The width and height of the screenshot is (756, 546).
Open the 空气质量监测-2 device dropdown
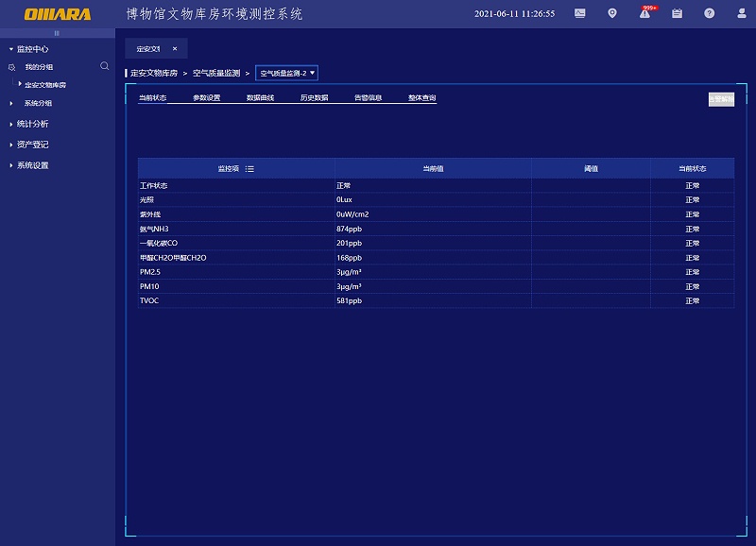[286, 73]
